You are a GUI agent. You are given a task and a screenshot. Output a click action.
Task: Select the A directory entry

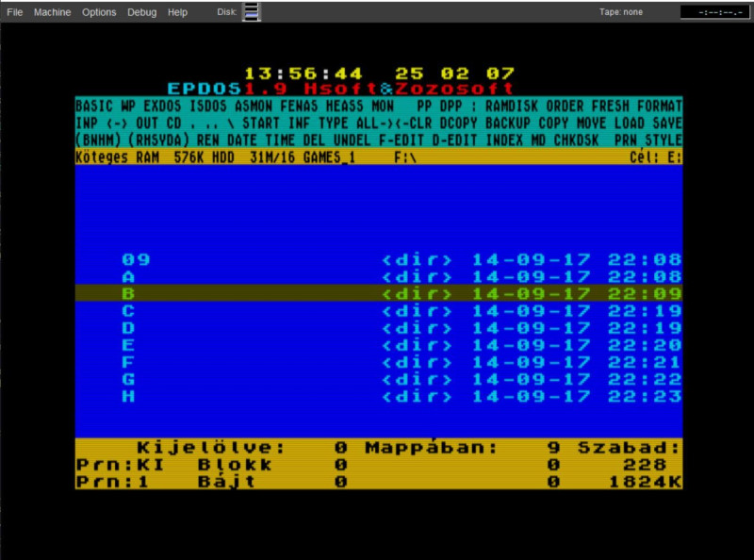[379, 277]
